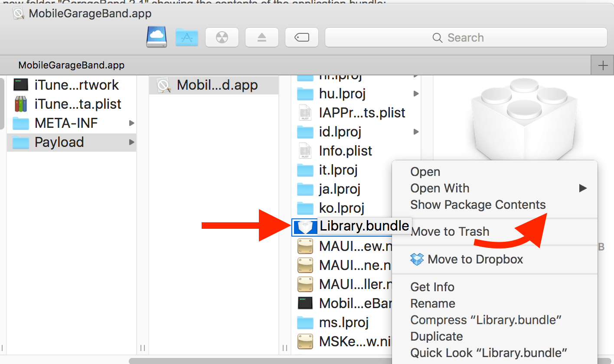This screenshot has width=614, height=364.
Task: Click Move to Trash
Action: coord(450,231)
